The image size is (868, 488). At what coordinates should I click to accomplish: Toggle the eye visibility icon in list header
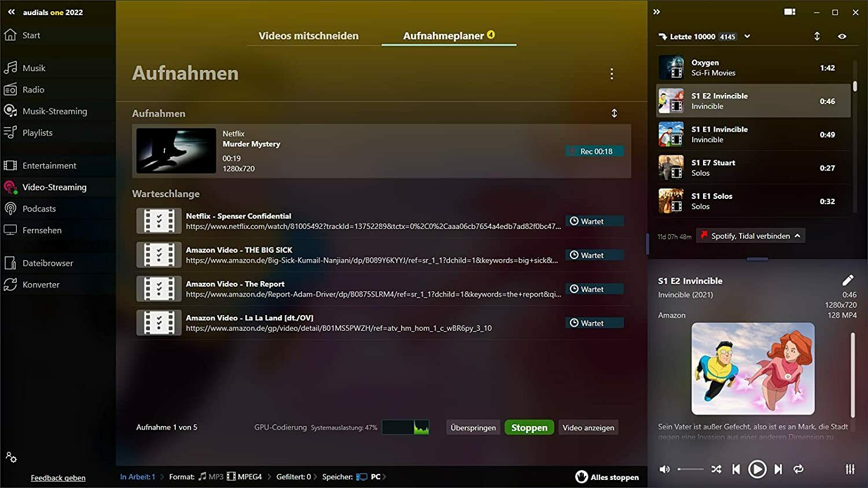[x=842, y=36]
